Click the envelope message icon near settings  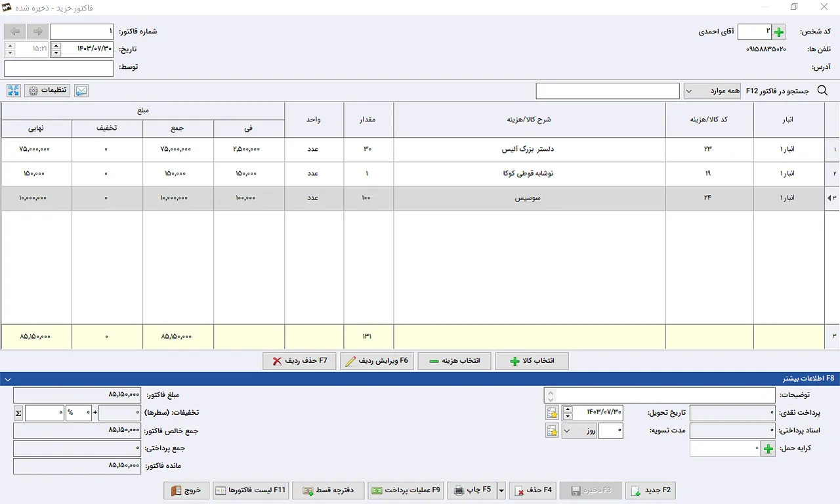(81, 91)
